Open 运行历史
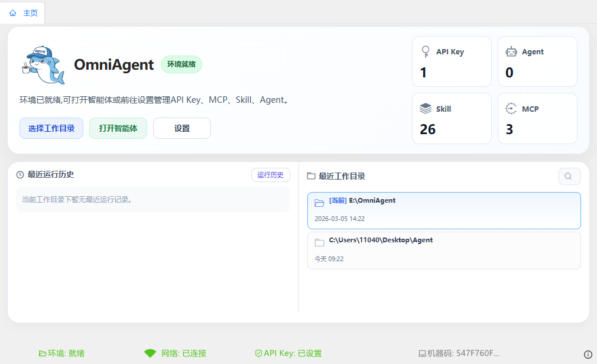The width and height of the screenshot is (597, 364). point(270,175)
